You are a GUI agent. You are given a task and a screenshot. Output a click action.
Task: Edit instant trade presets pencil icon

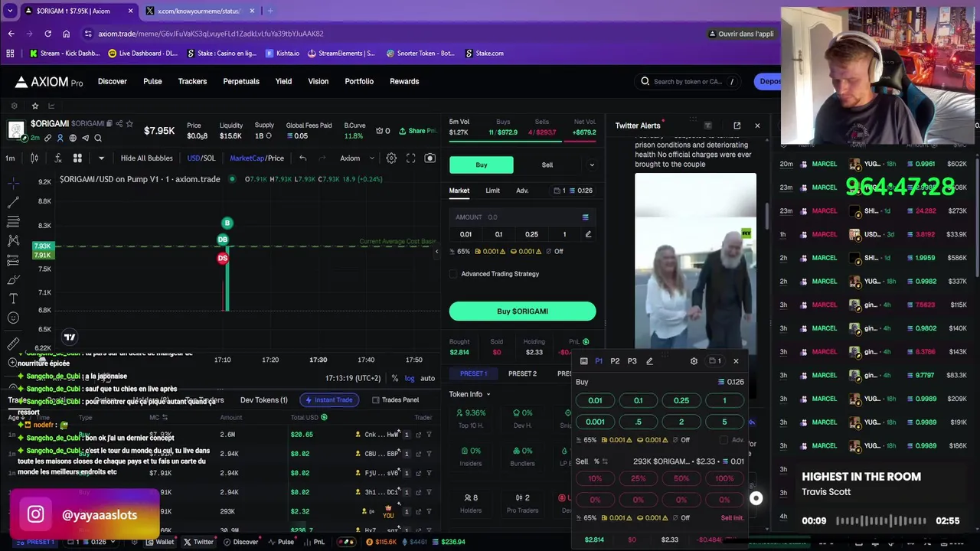point(649,361)
